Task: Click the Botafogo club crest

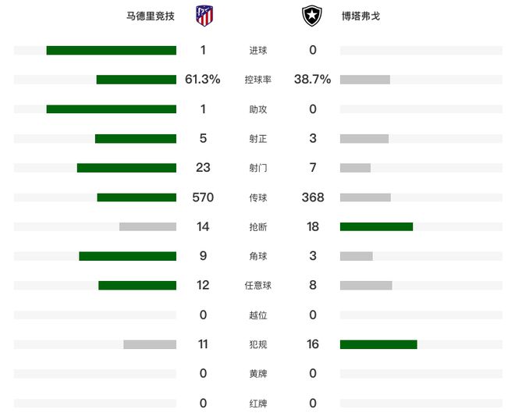Action: tap(312, 16)
